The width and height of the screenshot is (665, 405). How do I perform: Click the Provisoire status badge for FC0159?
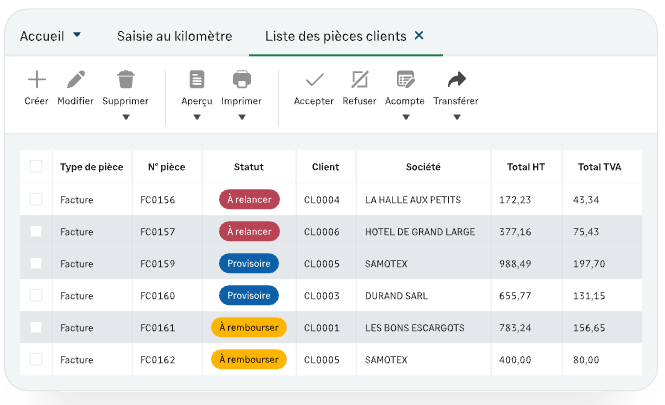249,264
